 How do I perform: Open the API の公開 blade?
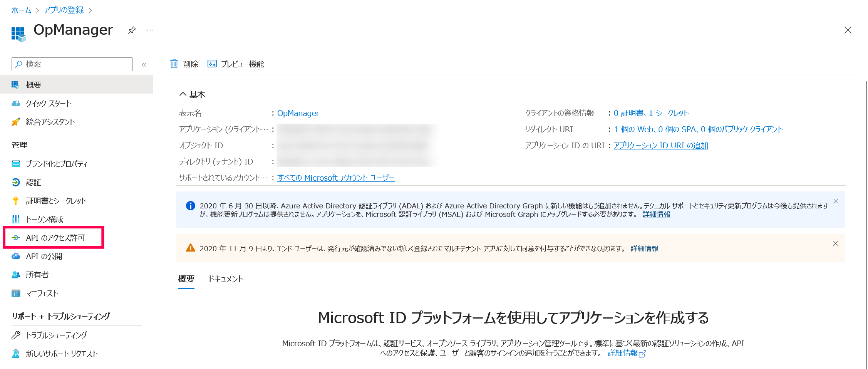point(44,256)
